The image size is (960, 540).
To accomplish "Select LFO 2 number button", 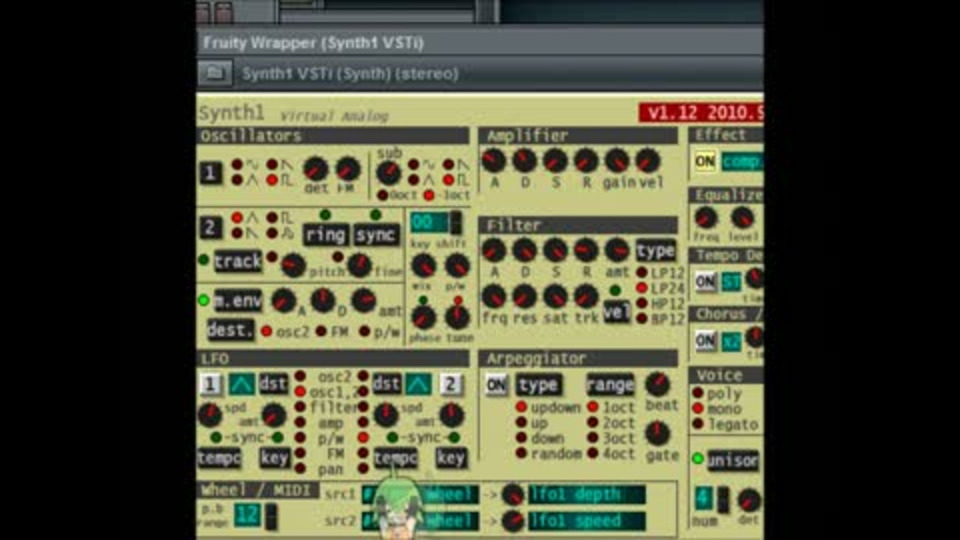I will [x=450, y=384].
